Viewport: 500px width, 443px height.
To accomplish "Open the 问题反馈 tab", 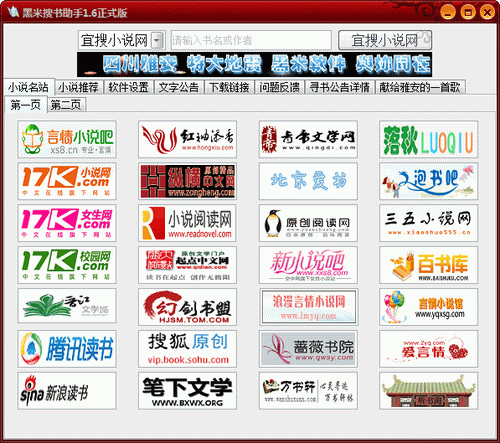I will pos(280,87).
